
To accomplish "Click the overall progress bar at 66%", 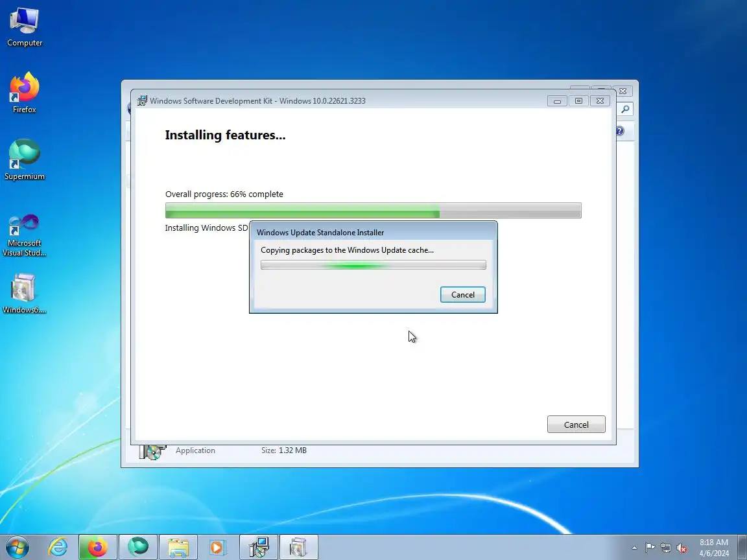I will click(x=373, y=210).
